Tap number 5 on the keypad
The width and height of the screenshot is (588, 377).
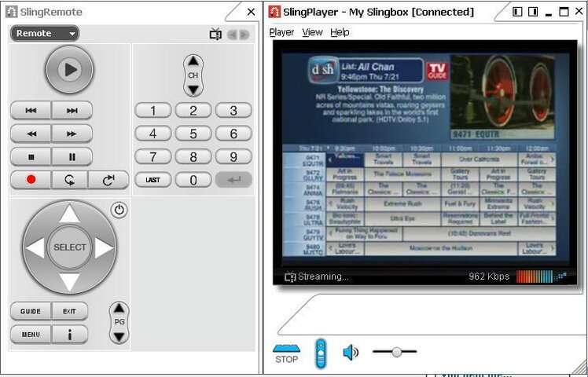193,134
